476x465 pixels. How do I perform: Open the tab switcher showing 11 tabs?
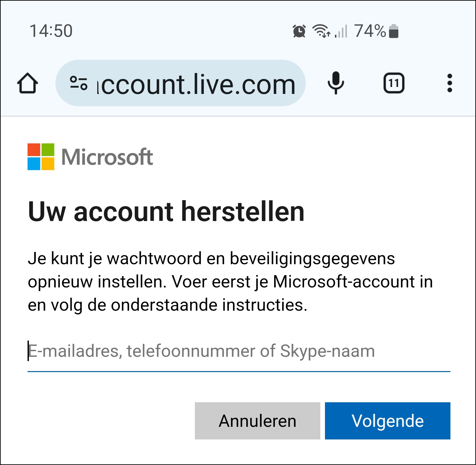pyautogui.click(x=394, y=83)
